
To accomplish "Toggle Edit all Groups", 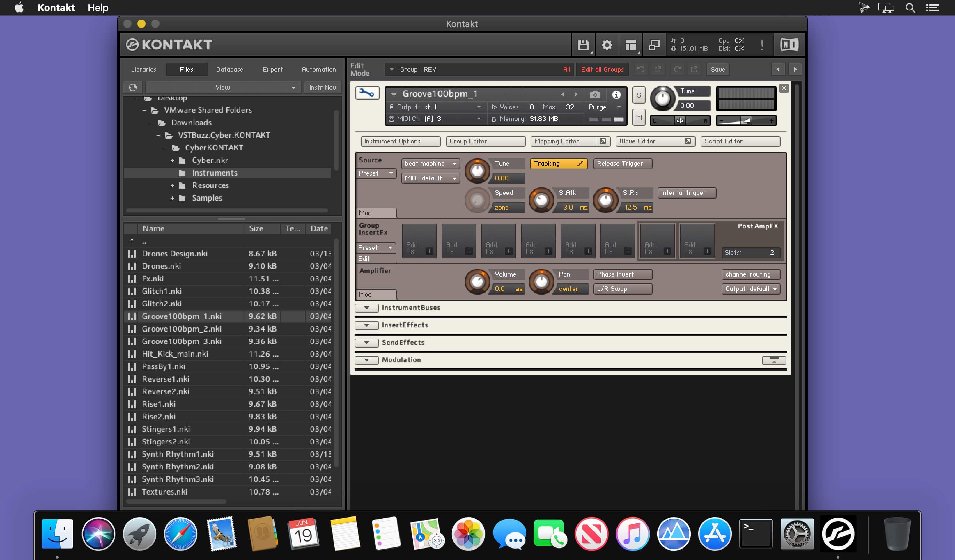I will pyautogui.click(x=602, y=69).
